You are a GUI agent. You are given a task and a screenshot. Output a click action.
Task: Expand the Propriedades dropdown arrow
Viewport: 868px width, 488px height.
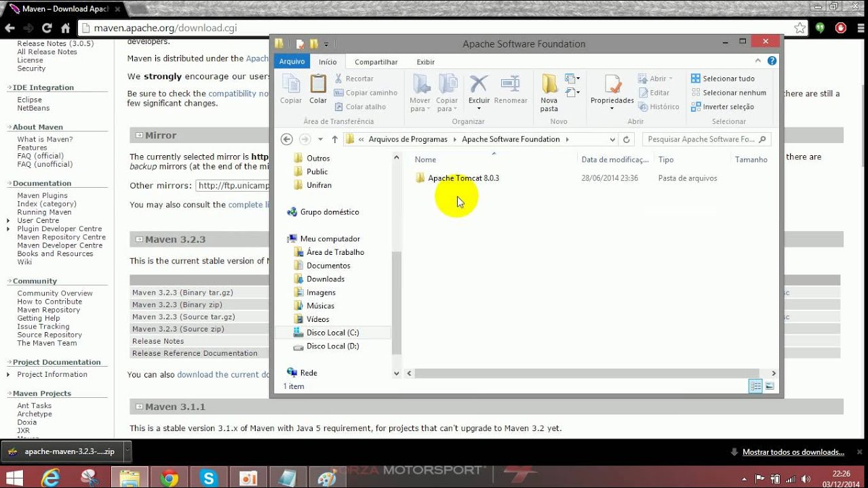point(612,108)
